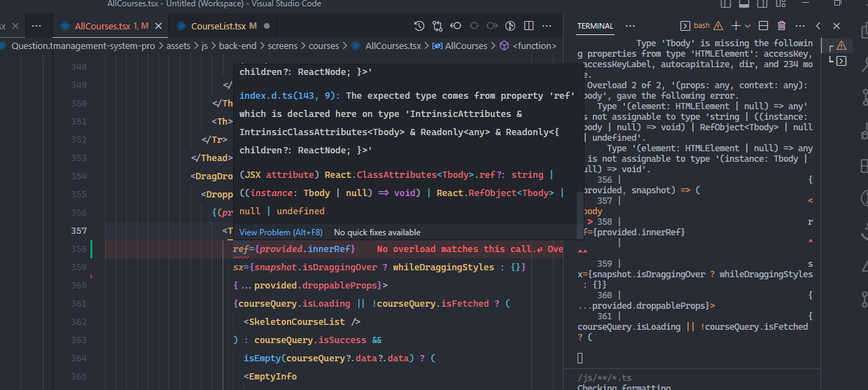Viewport: 868px width, 390px height.
Task: Select second terminal entry in terminal list
Action: pos(838,61)
